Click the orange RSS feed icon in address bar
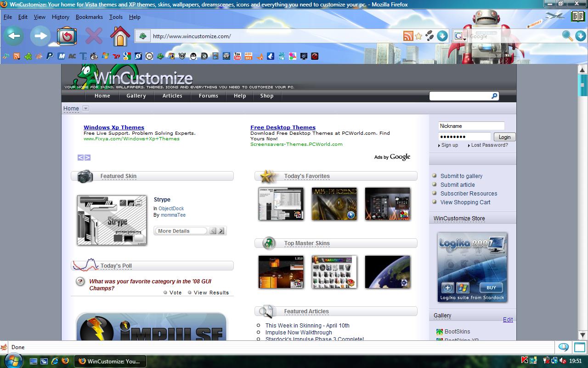 (408, 36)
